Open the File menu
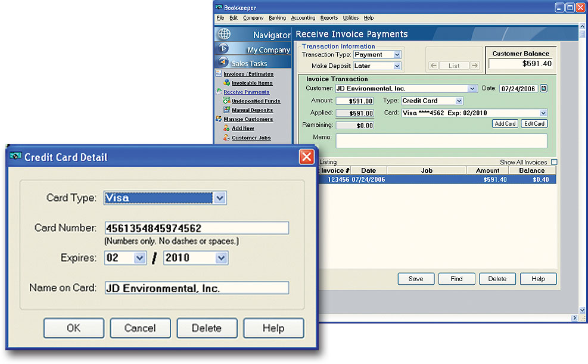This screenshot has width=588, height=364. 220,18
